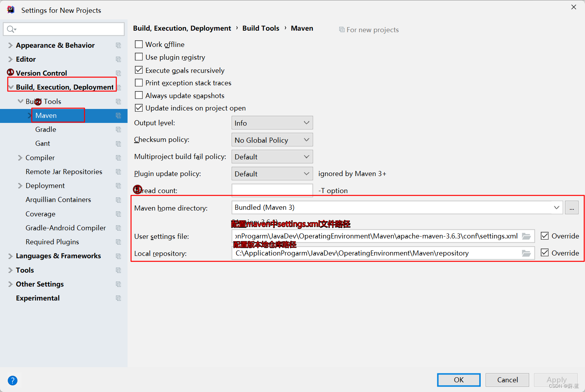Viewport: 585px width, 392px height.
Task: Open the Output level dropdown
Action: click(272, 123)
